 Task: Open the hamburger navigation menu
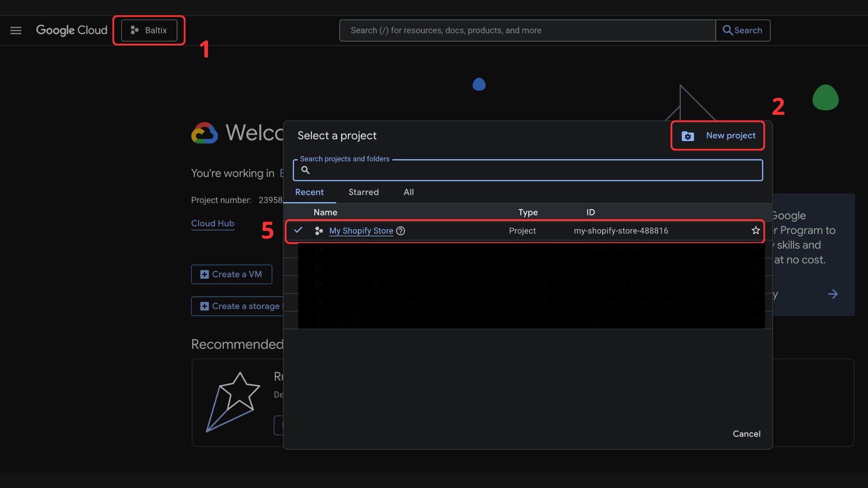click(x=16, y=30)
